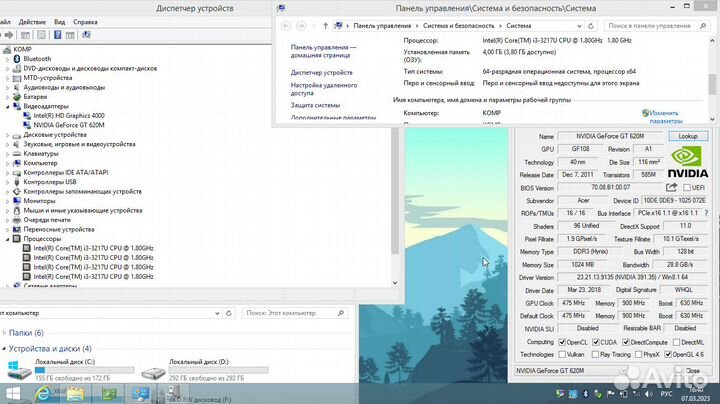Toggle the DirectCompute checkbox

[626, 342]
